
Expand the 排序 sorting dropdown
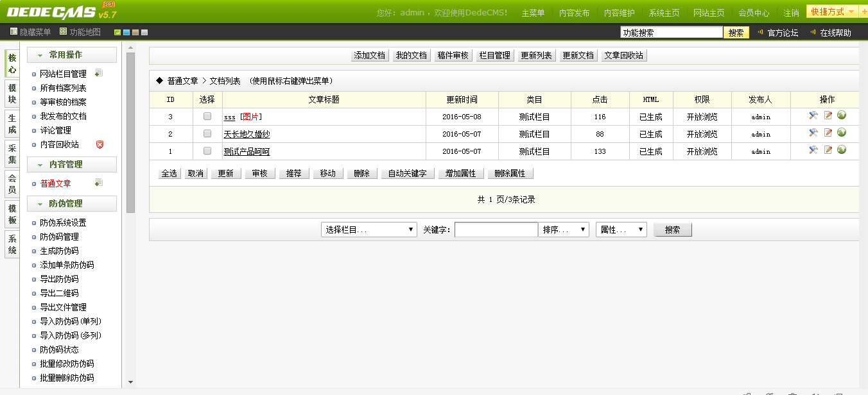(x=563, y=229)
